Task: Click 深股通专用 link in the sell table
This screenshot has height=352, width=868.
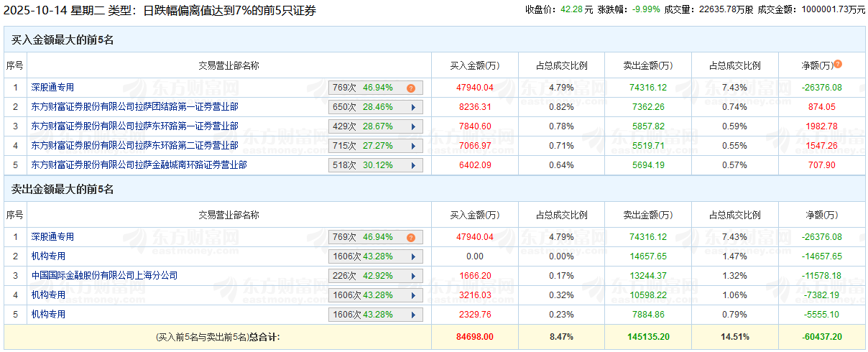Action: [x=52, y=237]
